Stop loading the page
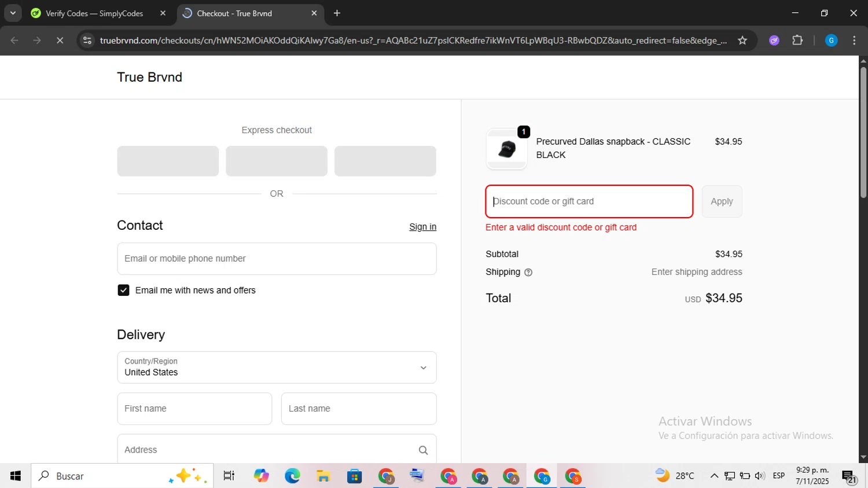Image resolution: width=868 pixels, height=488 pixels. (60, 41)
